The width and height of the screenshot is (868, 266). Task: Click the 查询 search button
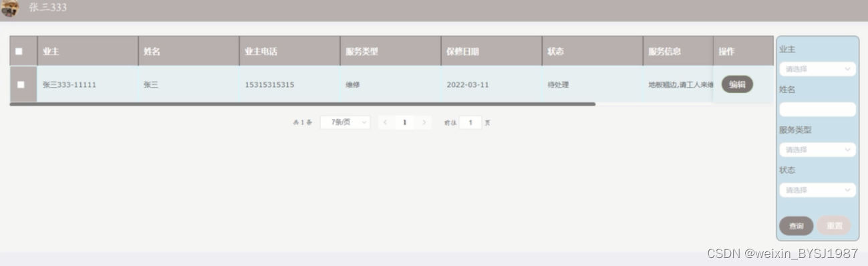(x=797, y=226)
